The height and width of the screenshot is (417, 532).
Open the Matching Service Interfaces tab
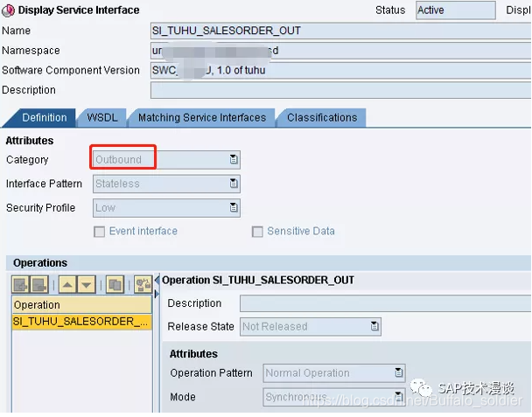202,118
